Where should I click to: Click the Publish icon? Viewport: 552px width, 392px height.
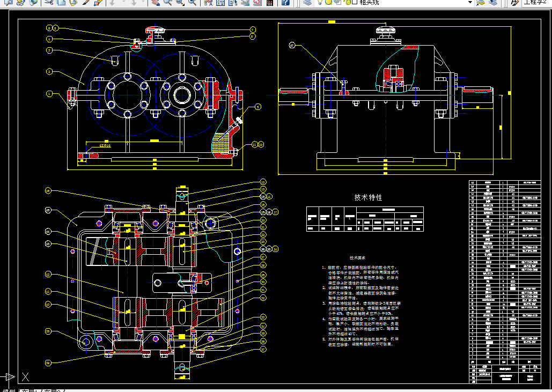coord(20,3)
